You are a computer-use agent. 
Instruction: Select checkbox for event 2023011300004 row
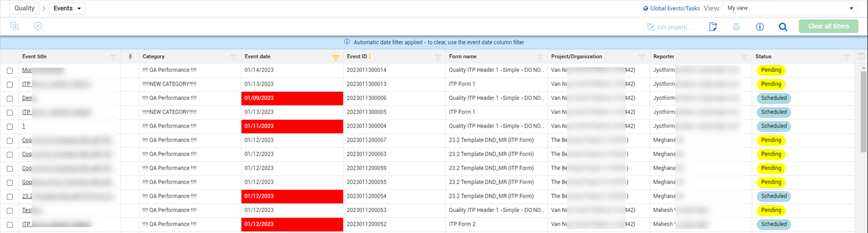(10, 126)
